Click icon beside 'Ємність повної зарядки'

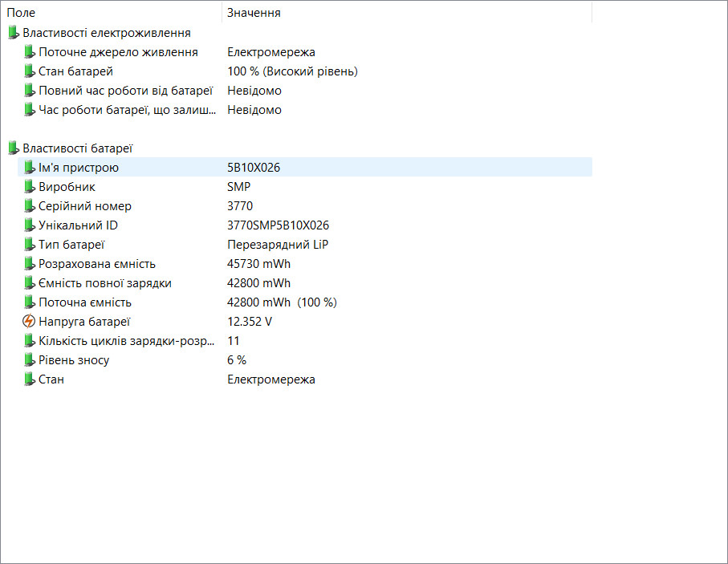tap(29, 283)
